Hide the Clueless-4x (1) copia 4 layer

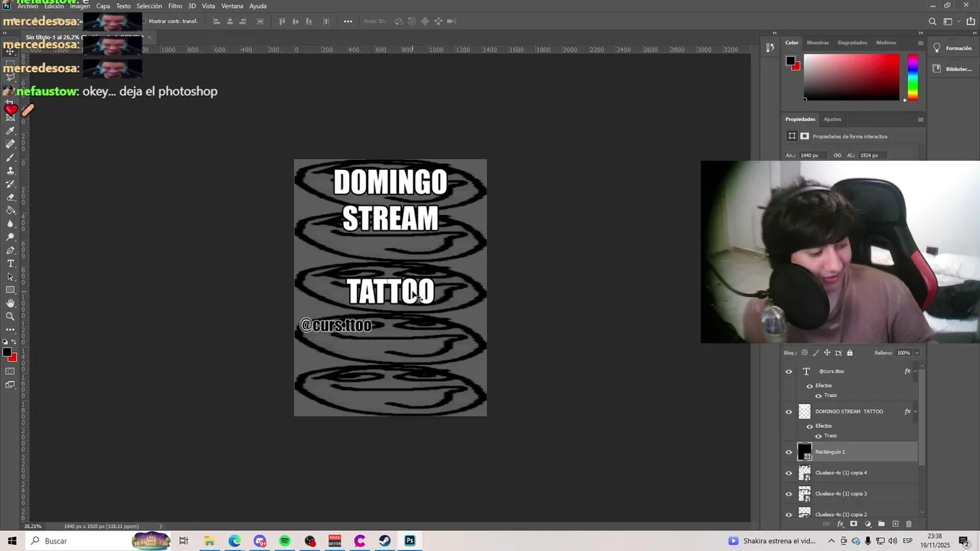pyautogui.click(x=789, y=473)
